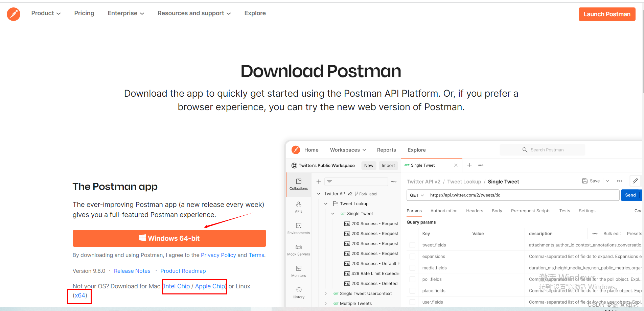The image size is (644, 311).
Task: Open the Environments sidebar icon
Action: click(x=299, y=229)
